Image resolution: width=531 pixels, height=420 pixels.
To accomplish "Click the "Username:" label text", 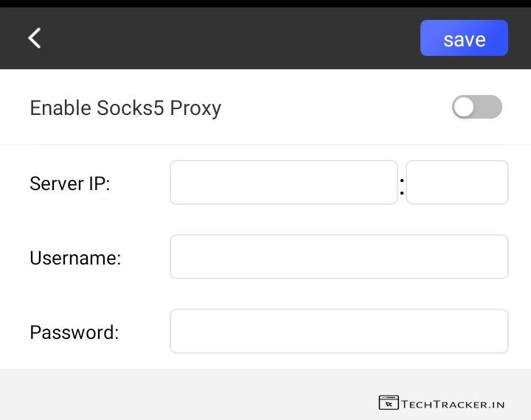I will [x=75, y=258].
